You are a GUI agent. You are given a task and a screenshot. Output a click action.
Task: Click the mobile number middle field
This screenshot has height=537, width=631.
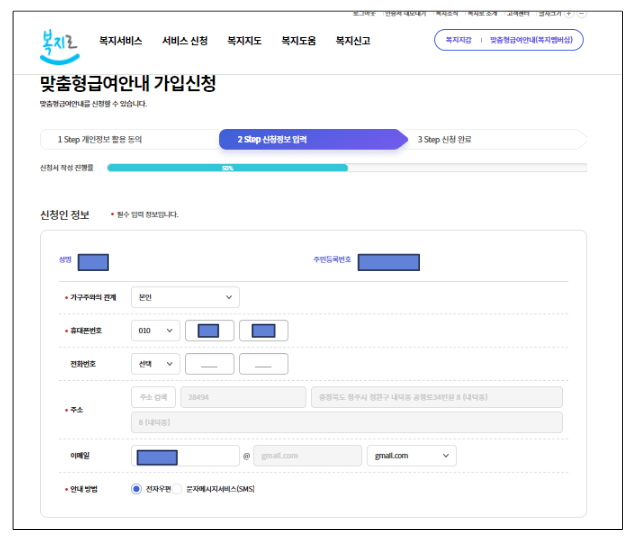209,330
